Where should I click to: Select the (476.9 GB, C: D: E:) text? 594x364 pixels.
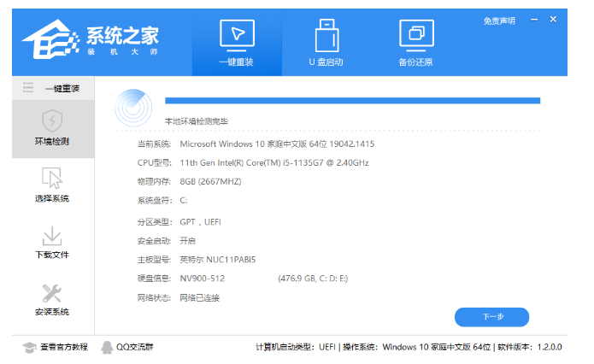tap(313, 279)
